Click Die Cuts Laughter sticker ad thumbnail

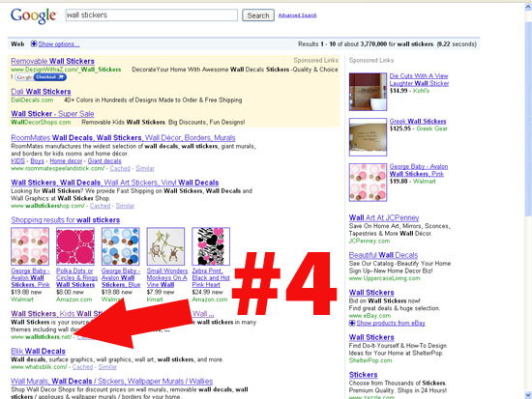[368, 92]
